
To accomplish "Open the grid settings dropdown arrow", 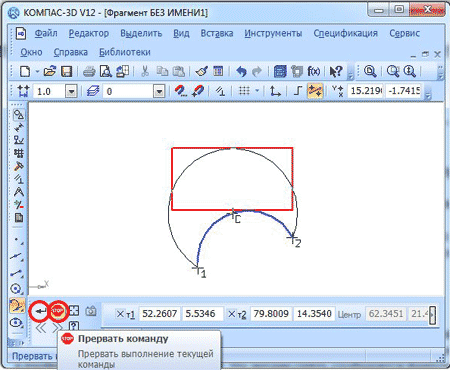I will click(257, 91).
